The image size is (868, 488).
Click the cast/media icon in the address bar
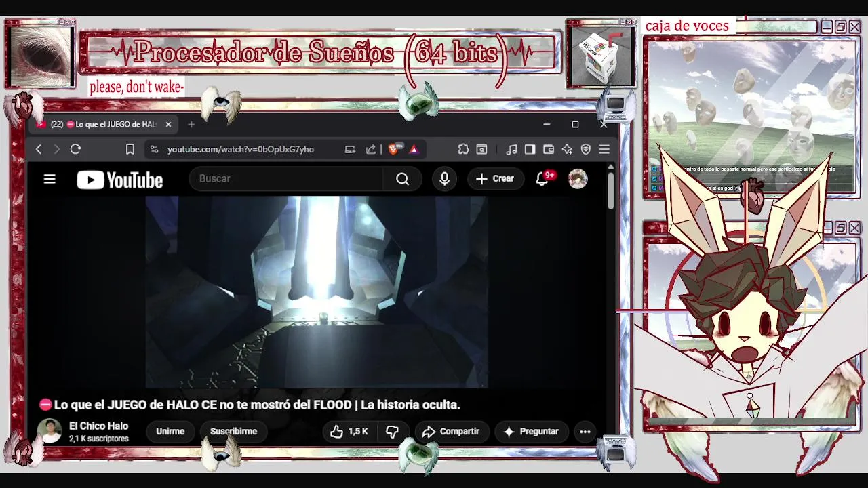pos(350,149)
